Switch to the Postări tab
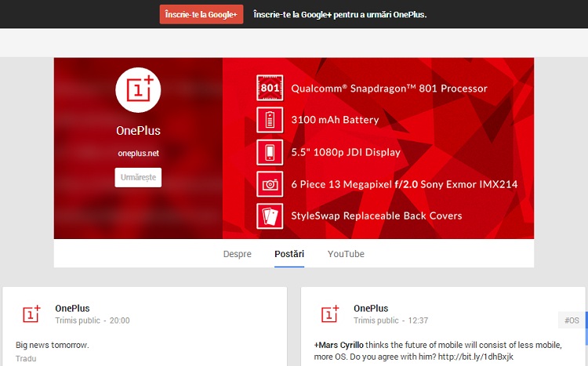Viewport: 588px width, 366px height. coord(289,254)
